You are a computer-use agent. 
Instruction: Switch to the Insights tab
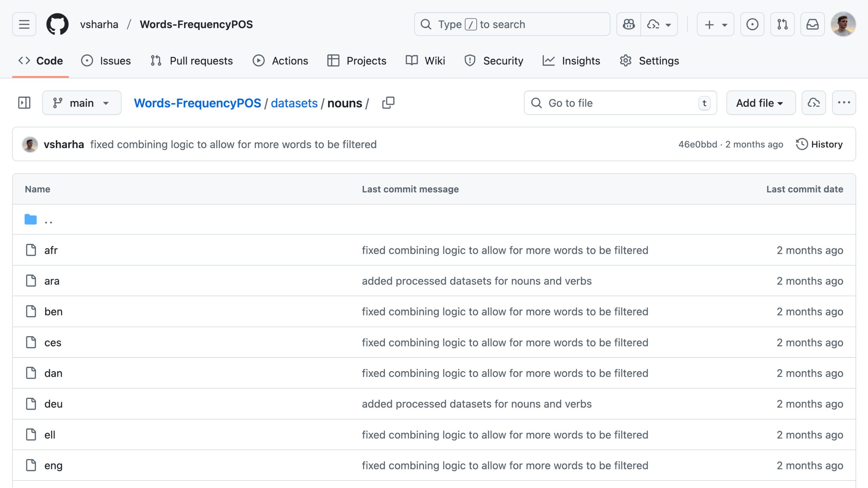point(571,61)
